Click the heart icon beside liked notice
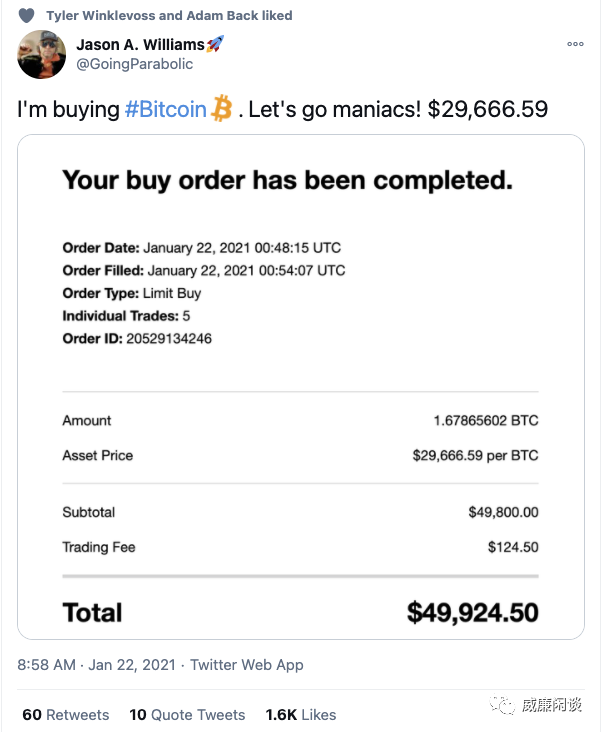This screenshot has width=601, height=732. 27,15
